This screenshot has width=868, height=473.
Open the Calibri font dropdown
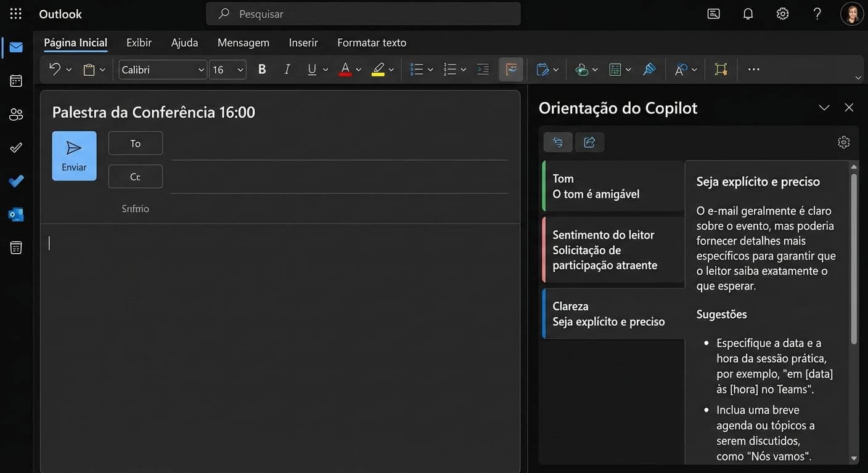[162, 70]
